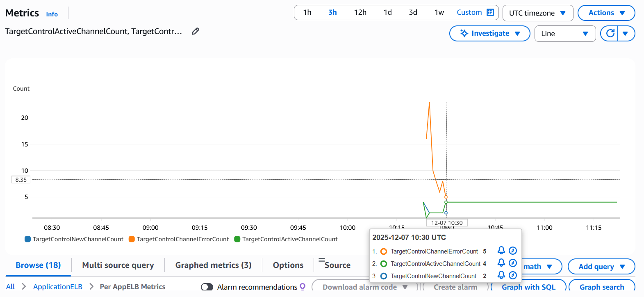
Task: Click the pencil icon to rename the graph
Action: click(196, 31)
